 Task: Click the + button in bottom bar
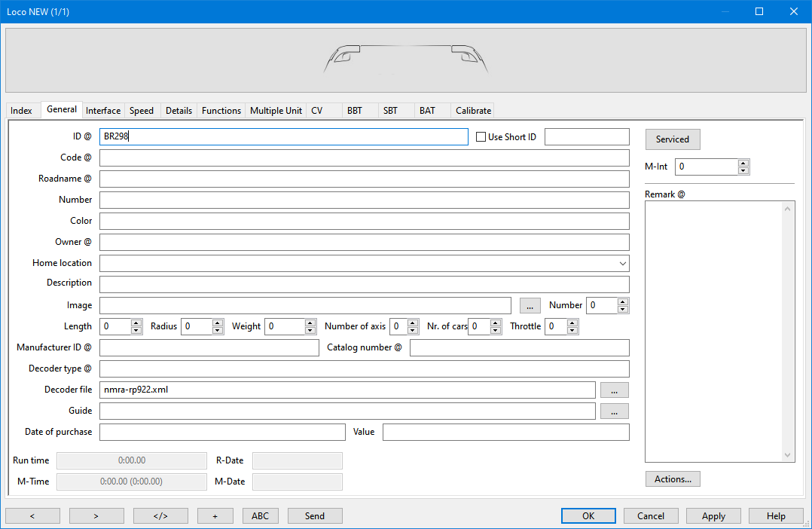215,516
